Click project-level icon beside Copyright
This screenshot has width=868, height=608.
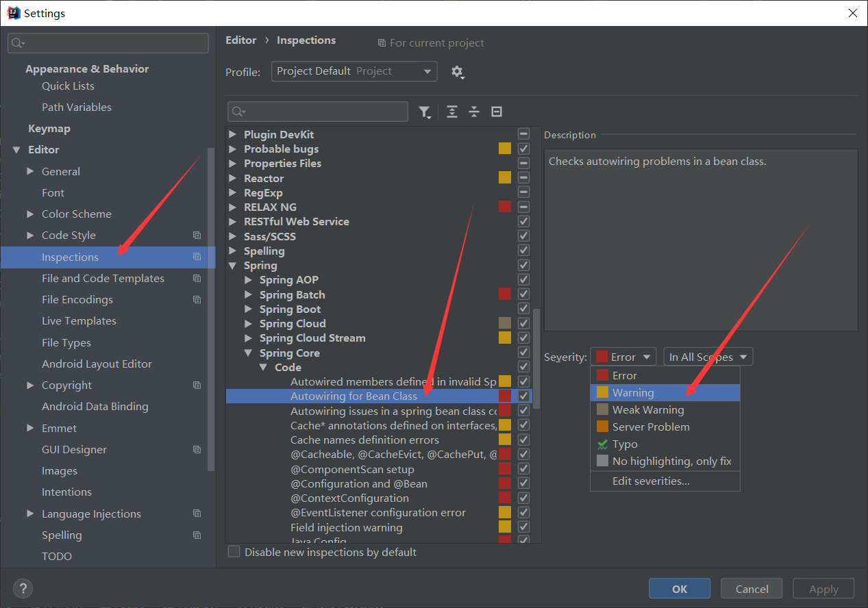197,385
